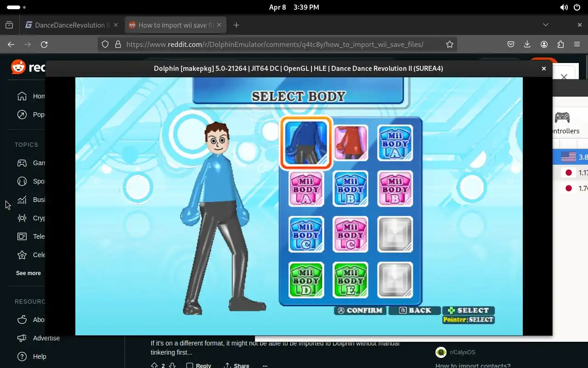
Task: Select the pink female default body tile
Action: [351, 143]
